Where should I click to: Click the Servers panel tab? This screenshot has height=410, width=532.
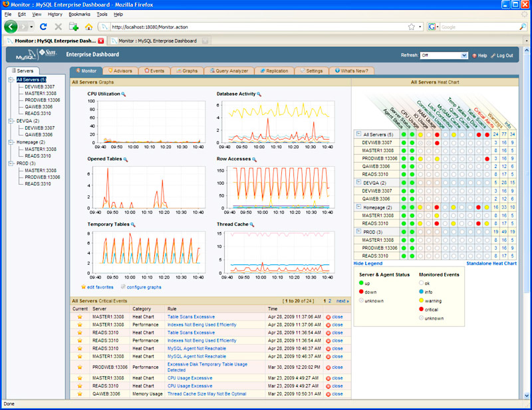[23, 70]
